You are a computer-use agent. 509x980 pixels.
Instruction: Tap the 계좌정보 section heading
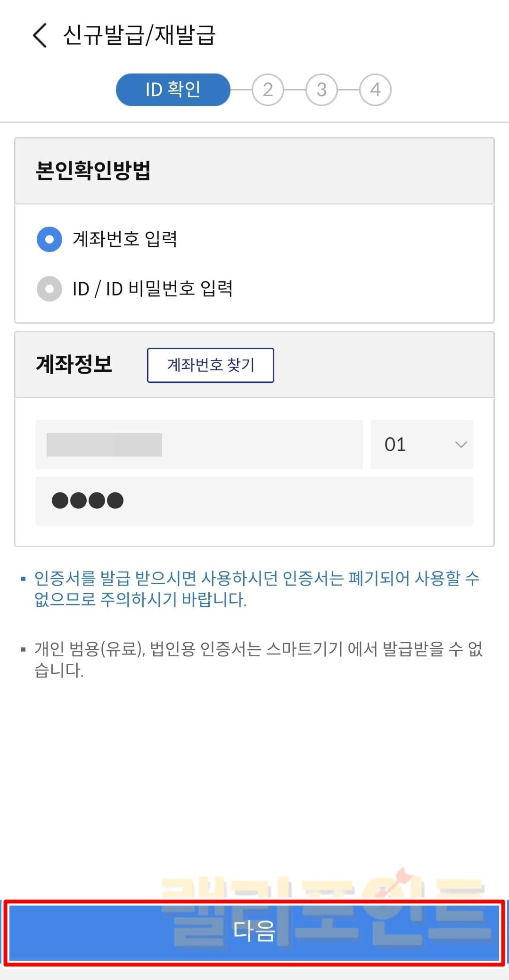74,364
